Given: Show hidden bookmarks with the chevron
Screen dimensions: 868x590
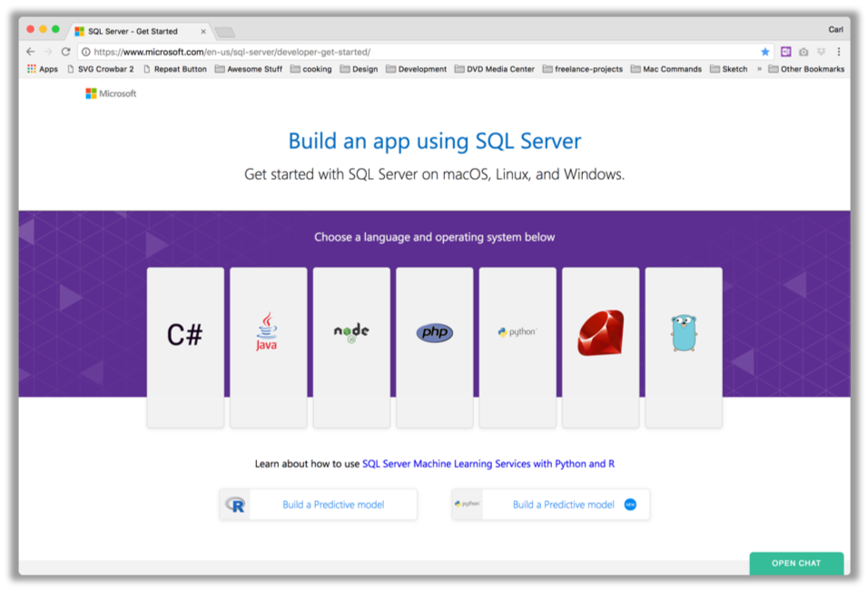Looking at the screenshot, I should point(759,69).
